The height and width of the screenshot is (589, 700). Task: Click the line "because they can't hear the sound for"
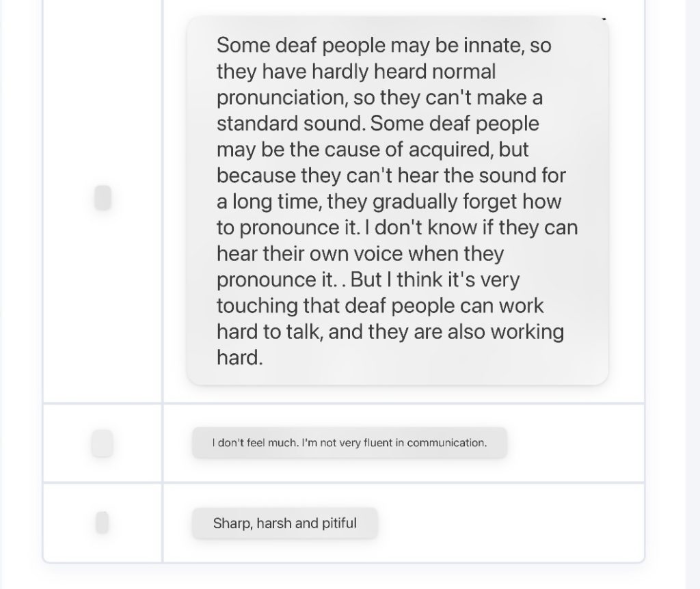(x=391, y=176)
